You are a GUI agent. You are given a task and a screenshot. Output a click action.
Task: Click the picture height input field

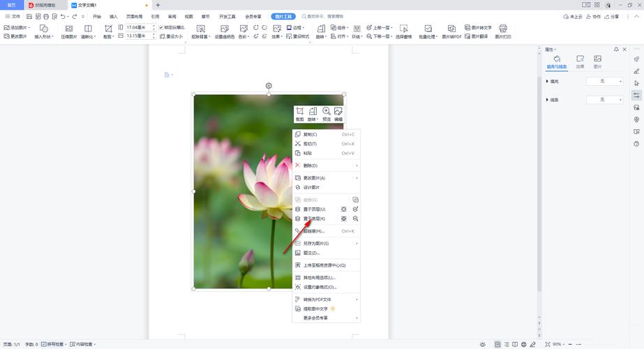(x=138, y=27)
